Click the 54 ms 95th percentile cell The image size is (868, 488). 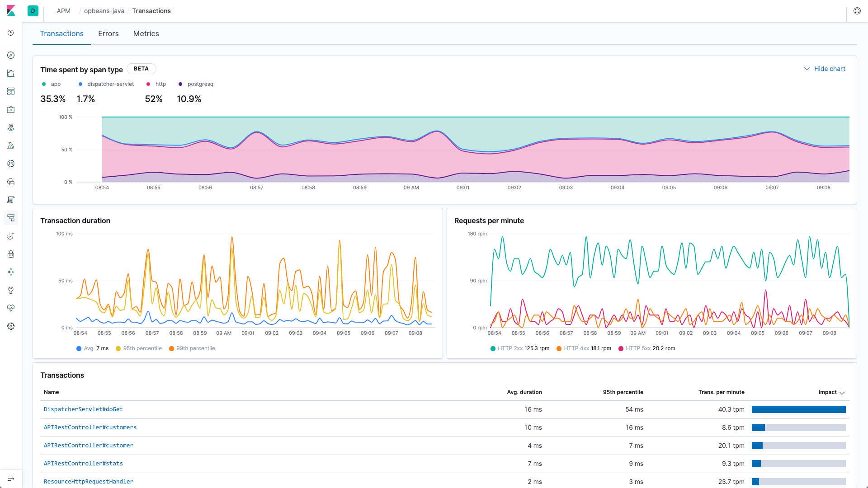pos(634,409)
